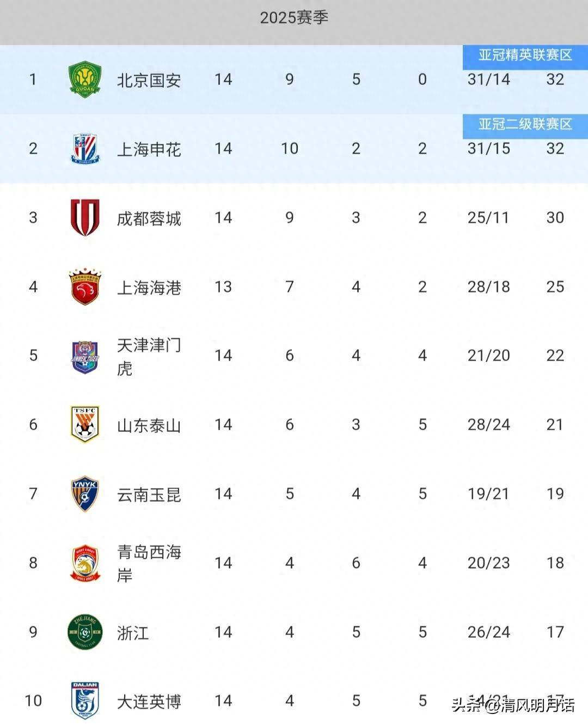Select the 成都蓉城 team name

coord(149,219)
